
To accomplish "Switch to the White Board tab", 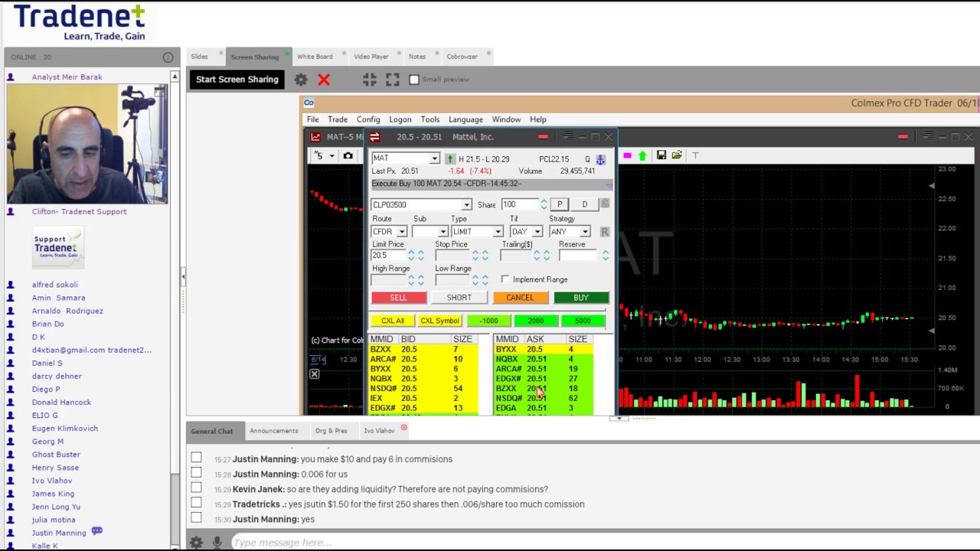I will (x=315, y=57).
